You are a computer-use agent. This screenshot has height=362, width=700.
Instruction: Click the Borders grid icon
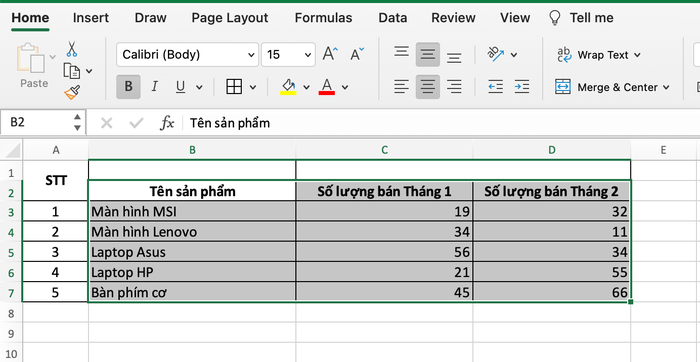tap(234, 87)
